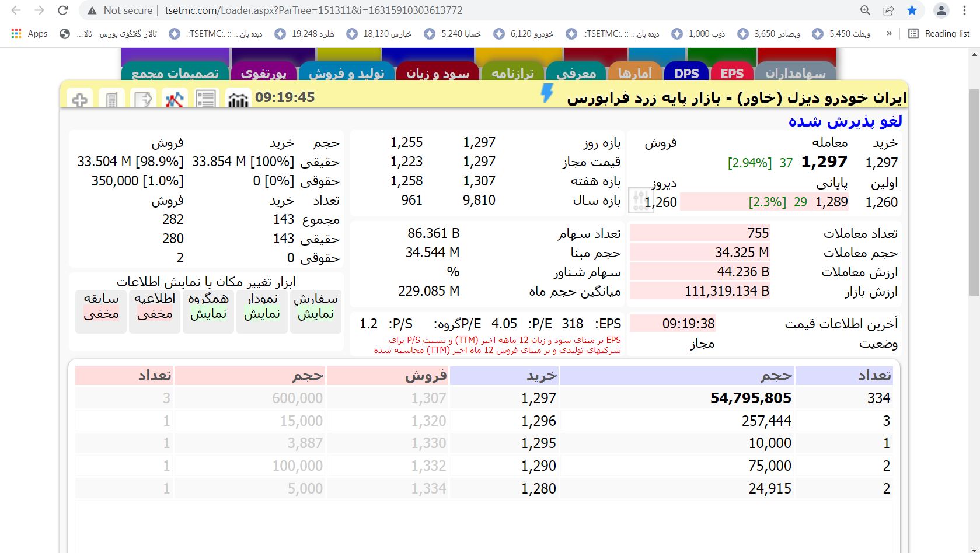Image resolution: width=980 pixels, height=553 pixels.
Task: Switch to the پورتفوی tab
Action: point(264,72)
